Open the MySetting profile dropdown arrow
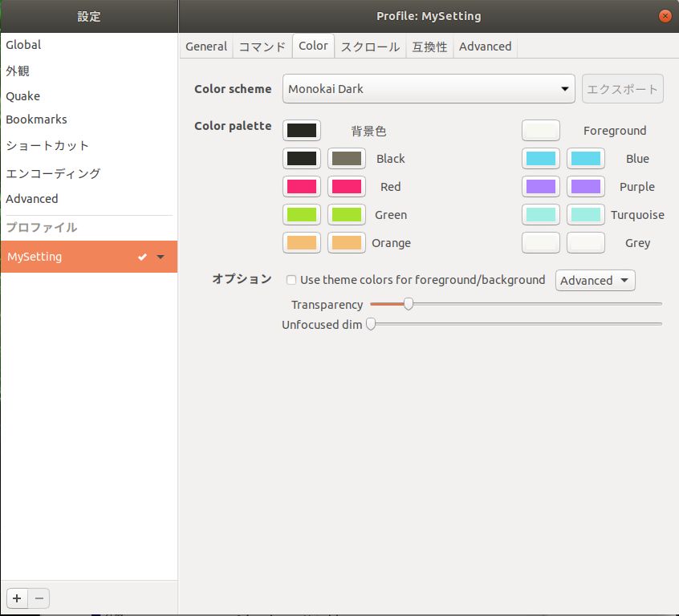The height and width of the screenshot is (616, 679). (161, 257)
